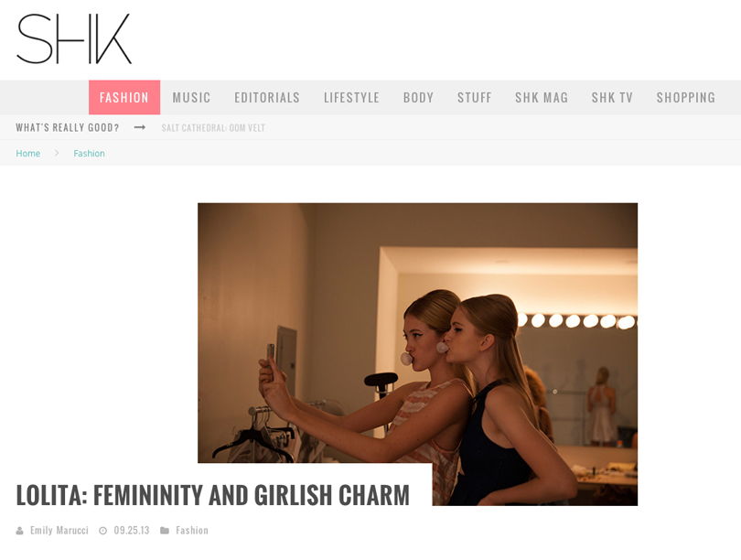The image size is (741, 560).
Task: Go to the Shopping section
Action: (686, 97)
